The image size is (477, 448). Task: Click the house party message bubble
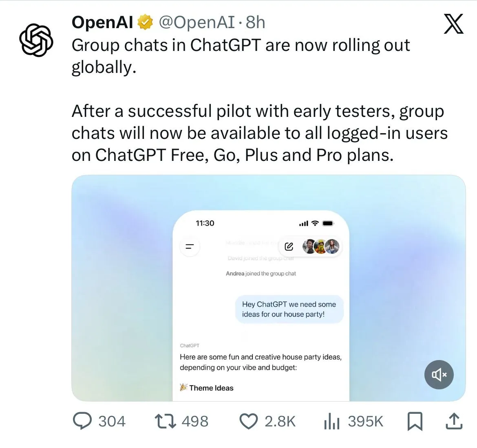[289, 309]
